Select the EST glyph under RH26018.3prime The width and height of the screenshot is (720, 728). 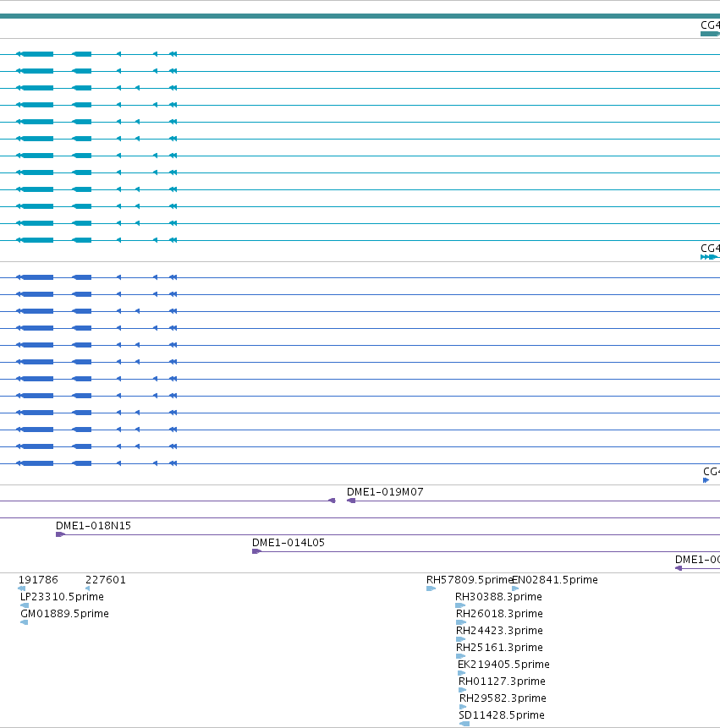point(461,622)
